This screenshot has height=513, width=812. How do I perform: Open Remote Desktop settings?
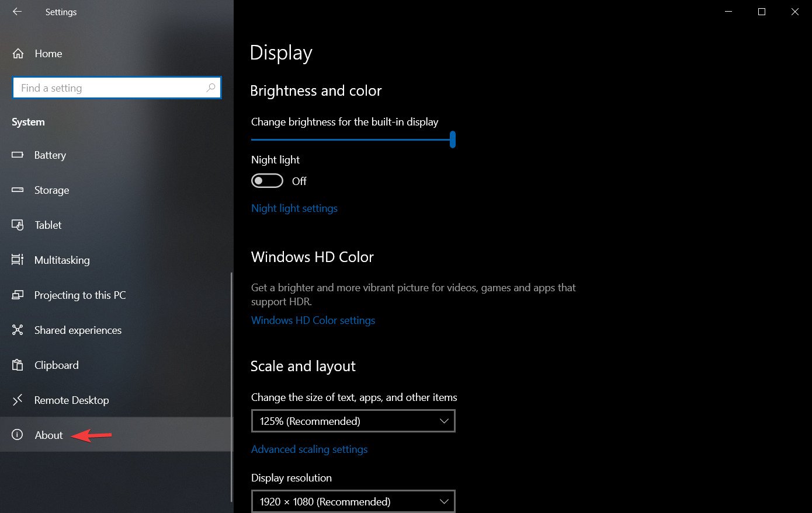116,400
